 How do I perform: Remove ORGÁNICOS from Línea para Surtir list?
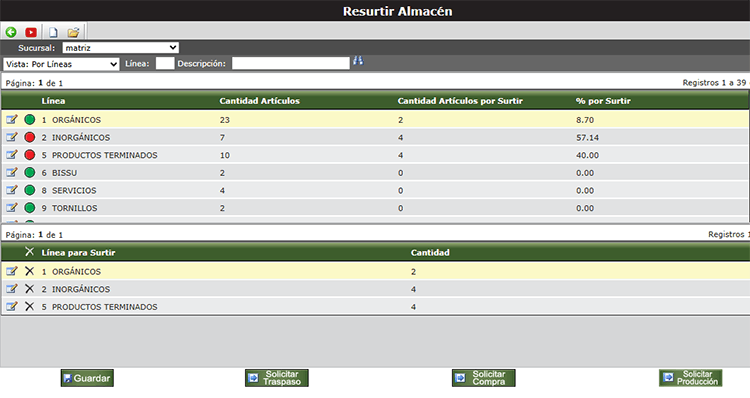point(30,271)
